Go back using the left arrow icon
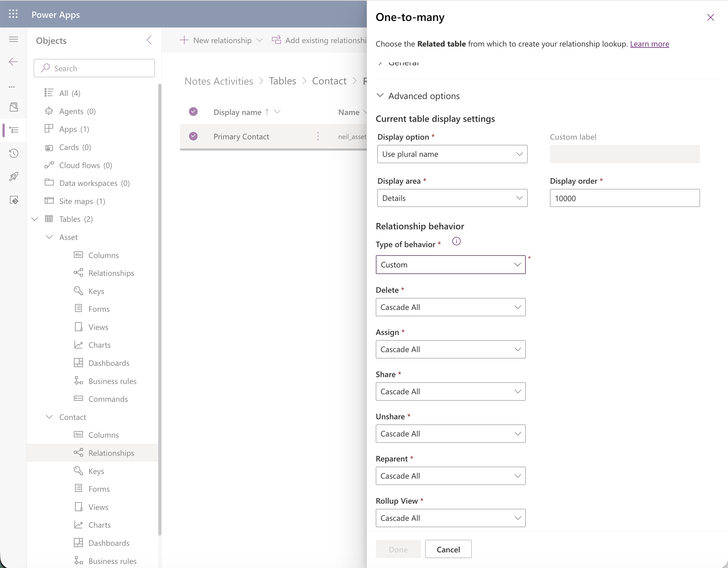This screenshot has height=568, width=728. [13, 62]
